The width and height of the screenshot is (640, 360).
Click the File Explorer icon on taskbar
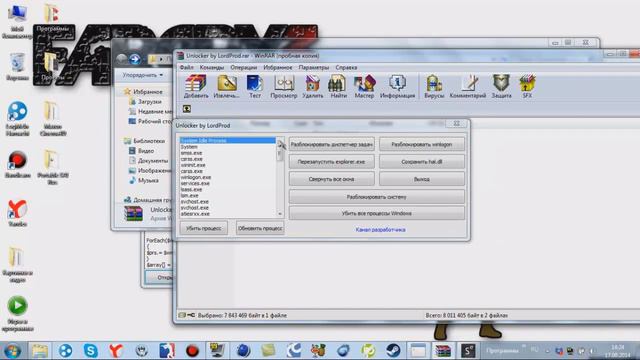tap(40, 351)
